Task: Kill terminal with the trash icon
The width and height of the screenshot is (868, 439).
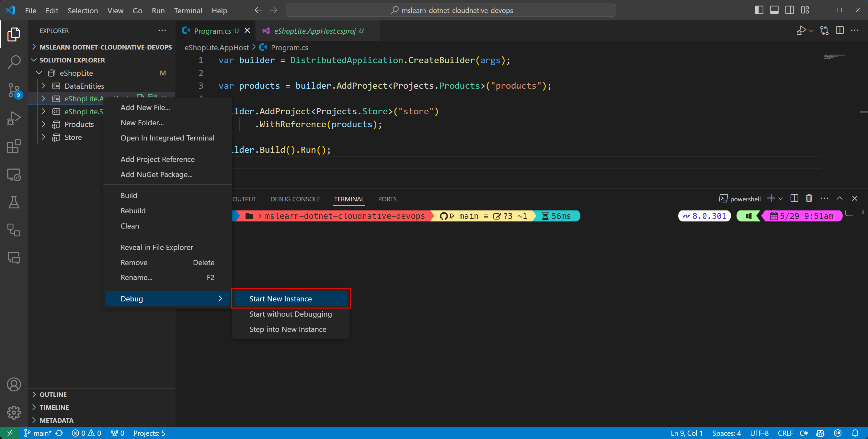Action: tap(809, 198)
